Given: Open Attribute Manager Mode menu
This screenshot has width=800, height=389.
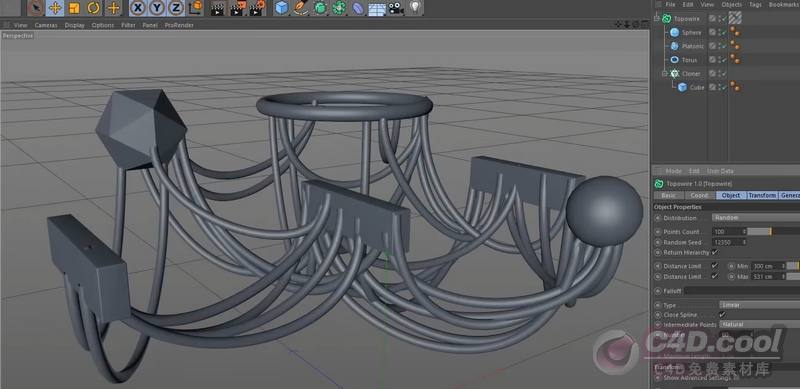Looking at the screenshot, I should [673, 171].
